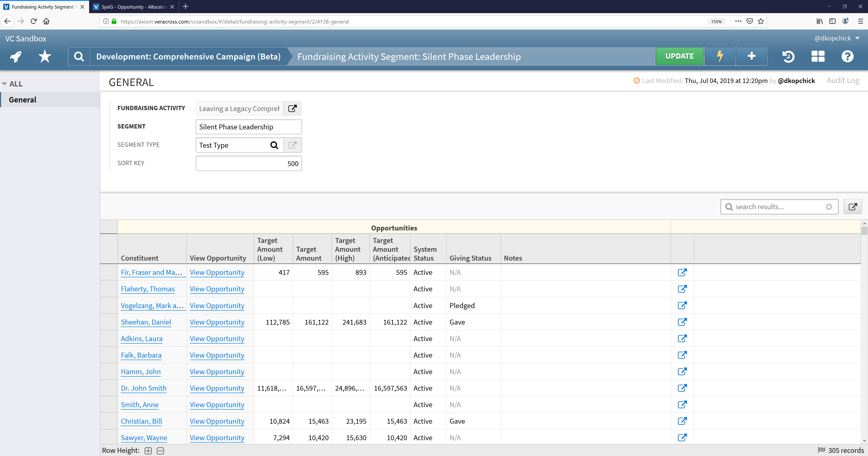Open Fundraising Activity record via link icon

292,109
